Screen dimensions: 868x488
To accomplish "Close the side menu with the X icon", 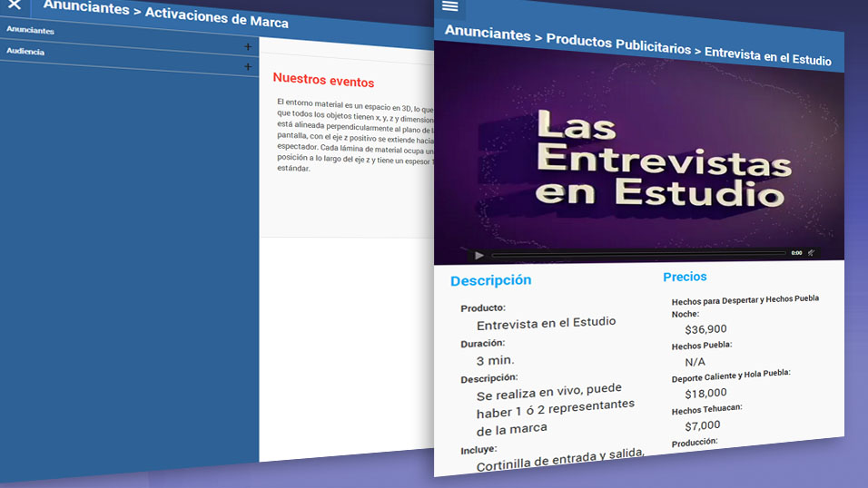I will coord(14,5).
